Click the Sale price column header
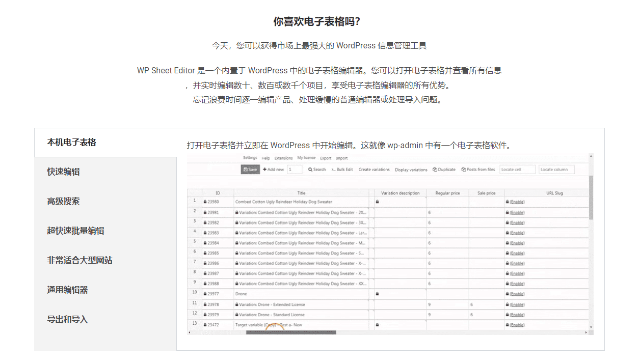 (x=487, y=193)
